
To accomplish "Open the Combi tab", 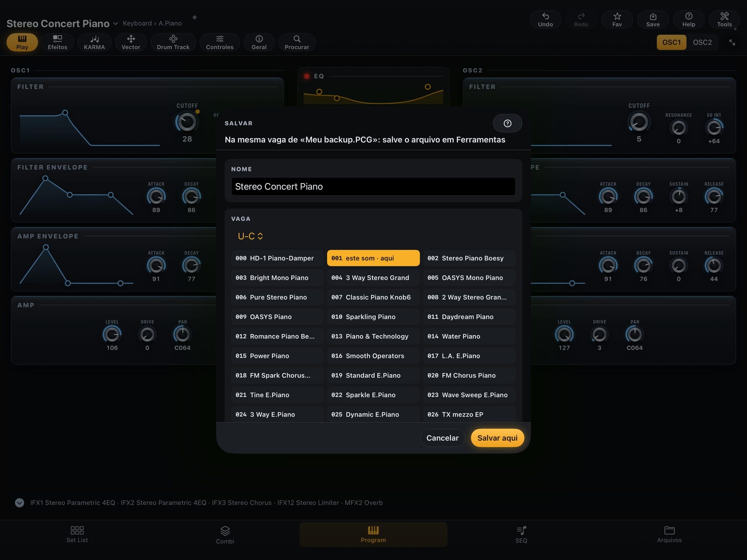I will pos(225,535).
